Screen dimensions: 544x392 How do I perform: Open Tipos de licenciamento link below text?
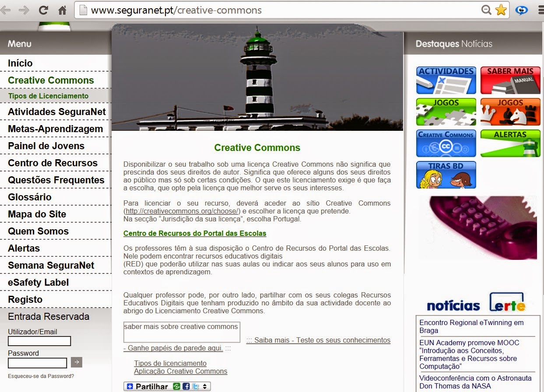(x=170, y=363)
